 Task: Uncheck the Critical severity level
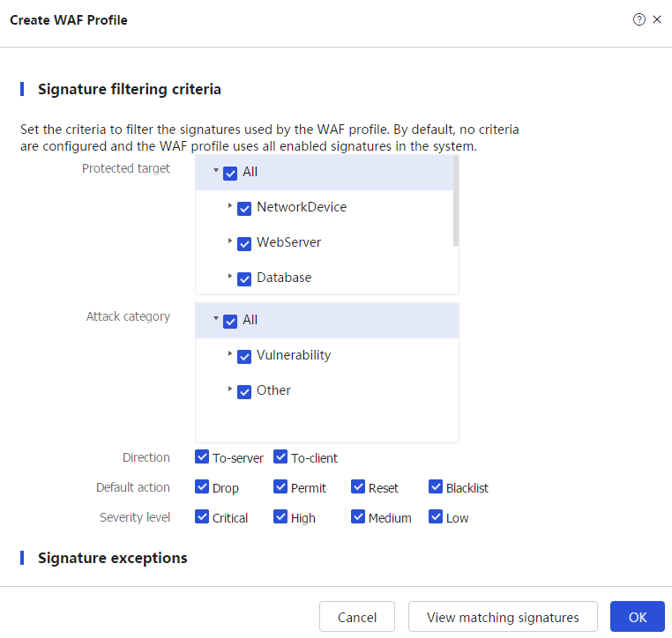coord(202,516)
